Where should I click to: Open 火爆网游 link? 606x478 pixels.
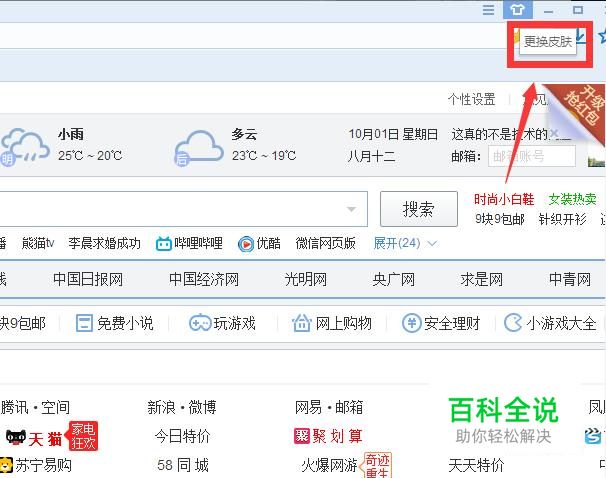click(329, 465)
